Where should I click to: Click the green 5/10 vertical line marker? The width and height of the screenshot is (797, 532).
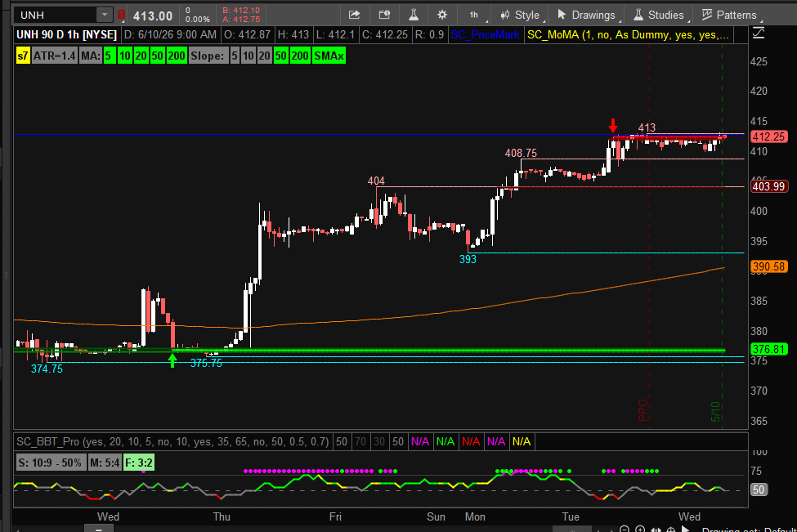click(715, 411)
